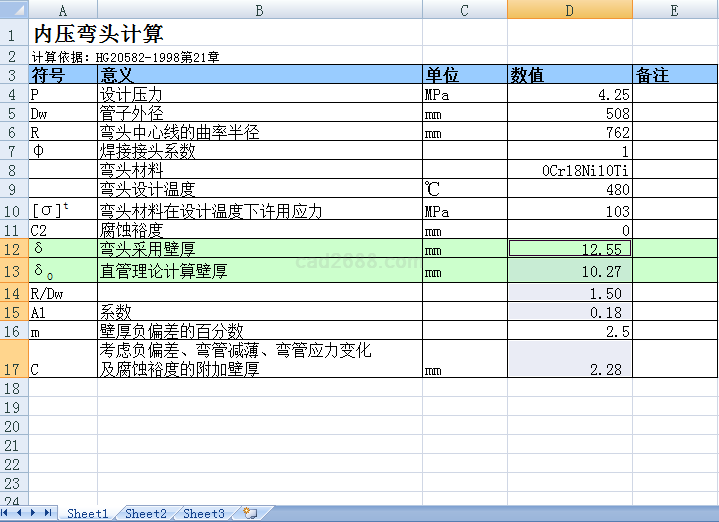The image size is (719, 522).
Task: Click the title cell 内压弯头计算
Action: point(98,35)
